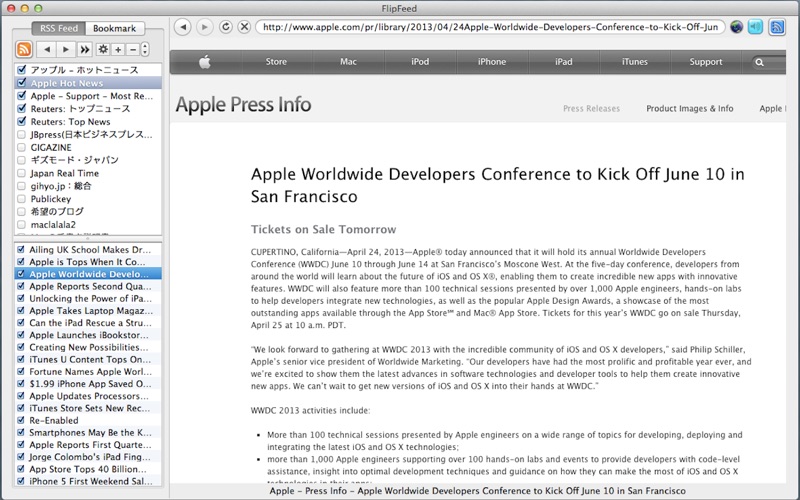The width and height of the screenshot is (800, 500).
Task: Click the up-down stepper beside minus button
Action: click(x=145, y=49)
